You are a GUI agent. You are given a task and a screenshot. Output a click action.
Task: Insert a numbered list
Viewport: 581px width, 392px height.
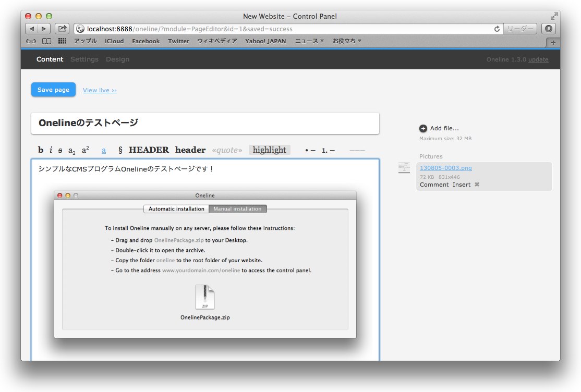point(328,151)
